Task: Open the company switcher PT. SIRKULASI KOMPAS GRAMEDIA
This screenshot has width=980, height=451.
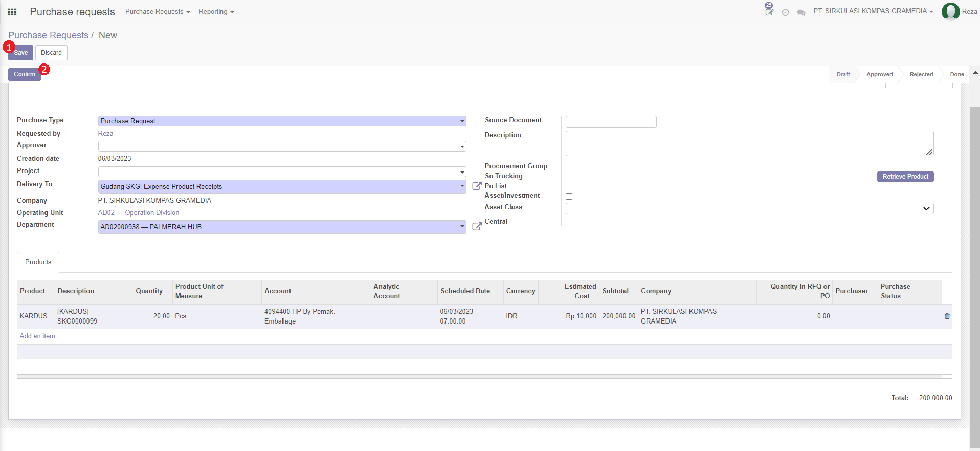Action: tap(873, 11)
